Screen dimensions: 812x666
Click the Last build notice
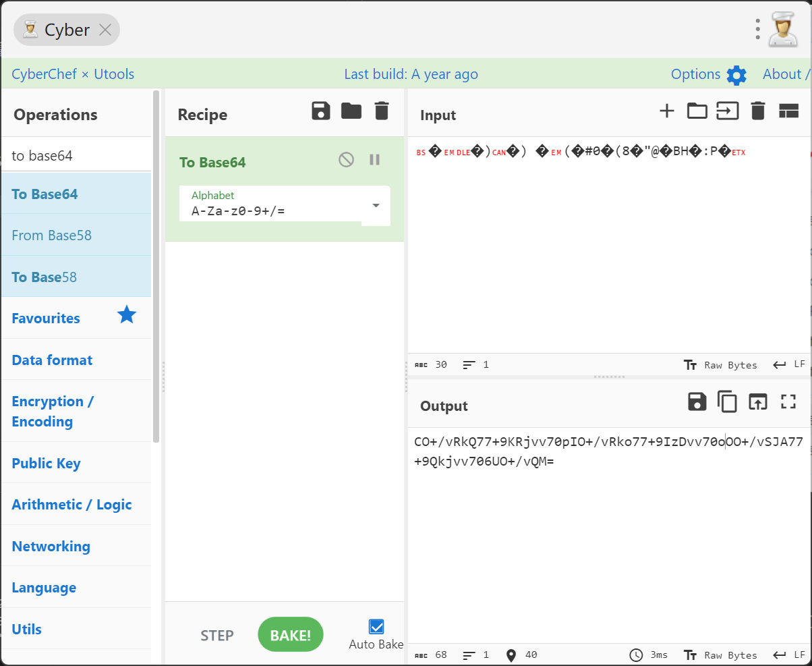(411, 74)
